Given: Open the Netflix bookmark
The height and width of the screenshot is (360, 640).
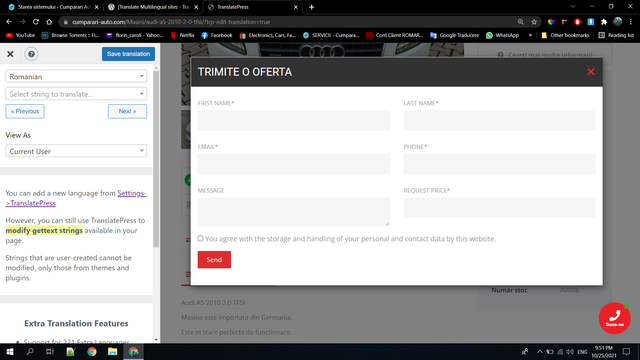Looking at the screenshot, I should click(x=182, y=36).
